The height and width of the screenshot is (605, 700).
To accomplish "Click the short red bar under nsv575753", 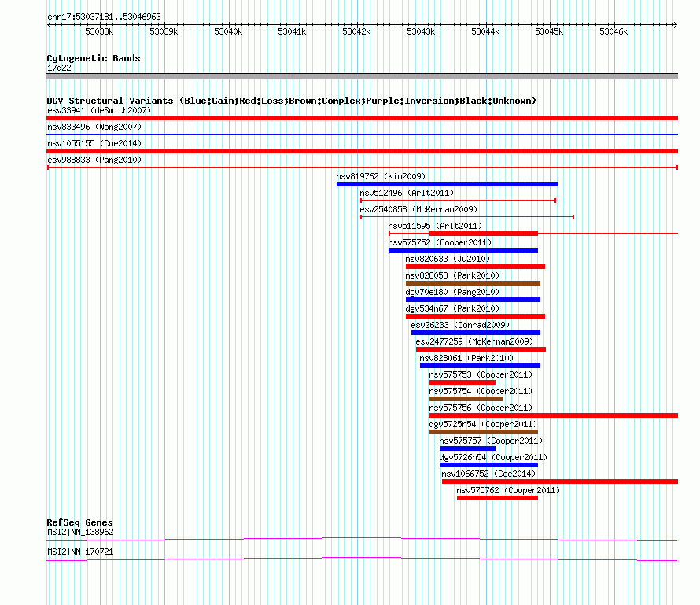I will point(462,382).
